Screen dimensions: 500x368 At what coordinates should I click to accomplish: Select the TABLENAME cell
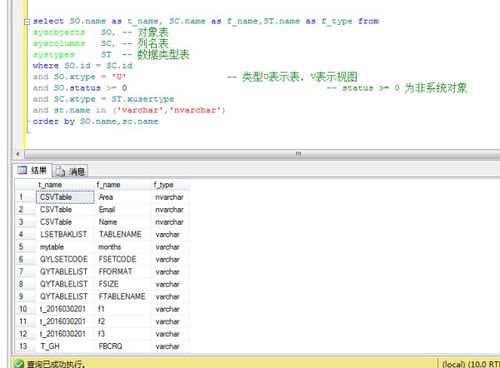[x=123, y=234]
